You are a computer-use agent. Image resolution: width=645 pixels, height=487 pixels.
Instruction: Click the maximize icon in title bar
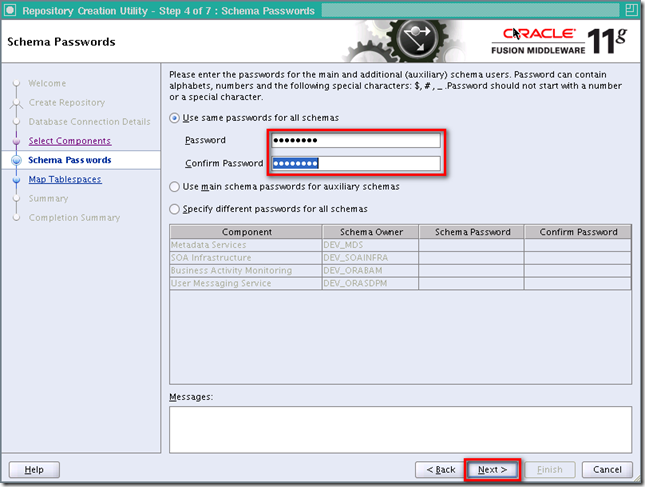pos(631,10)
